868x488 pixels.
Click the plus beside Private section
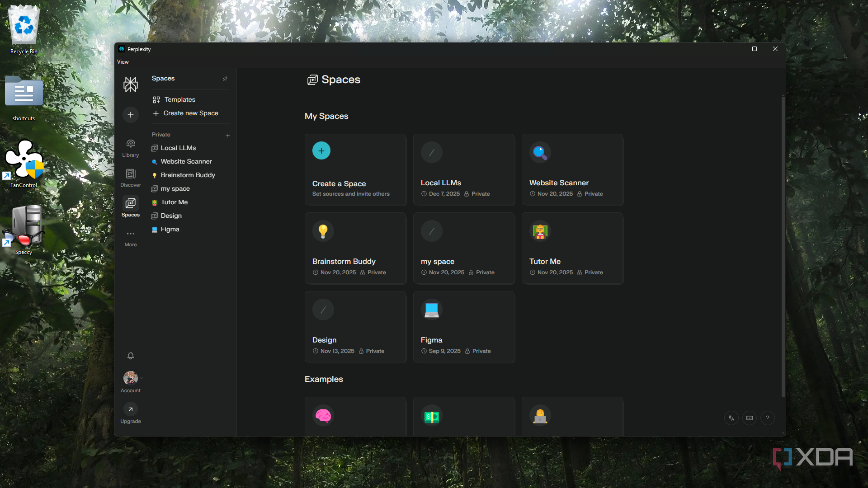pos(228,135)
